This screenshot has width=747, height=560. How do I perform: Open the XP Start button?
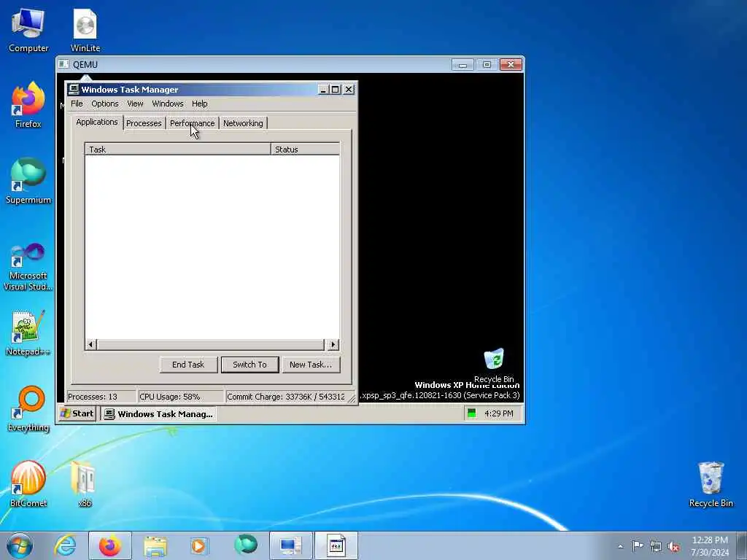(77, 413)
